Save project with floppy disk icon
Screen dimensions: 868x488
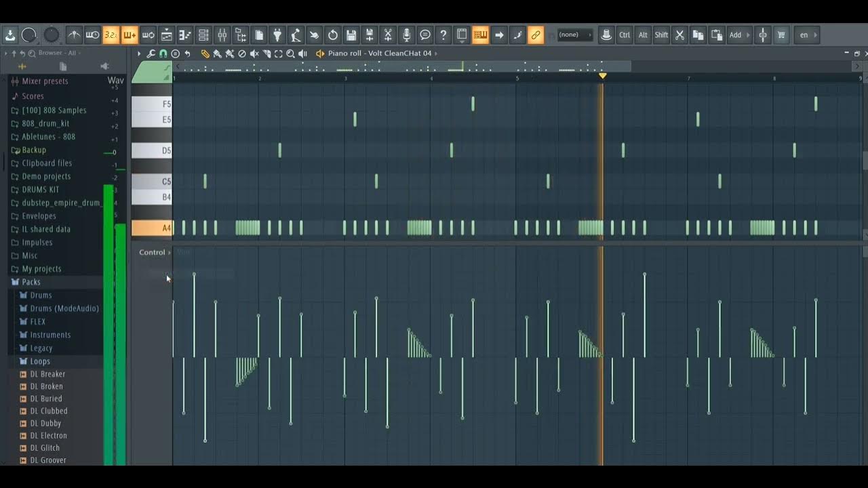351,35
